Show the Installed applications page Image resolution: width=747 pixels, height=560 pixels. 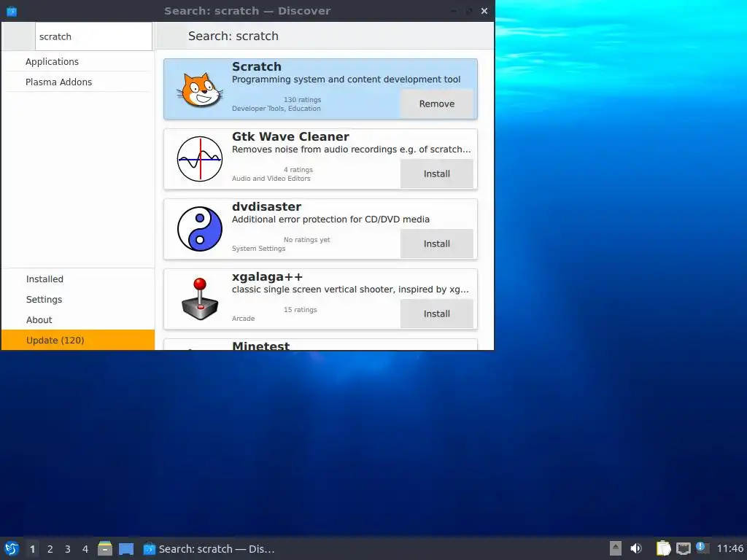[78, 279]
